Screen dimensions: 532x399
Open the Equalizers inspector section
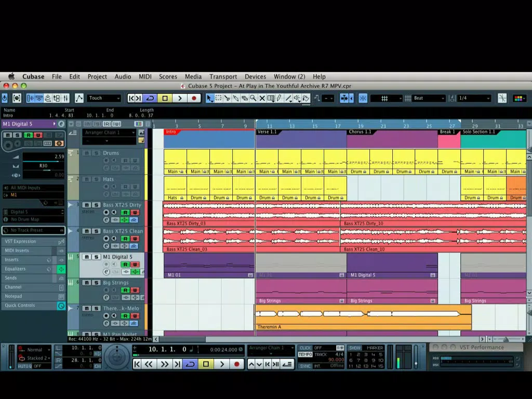[33, 269]
